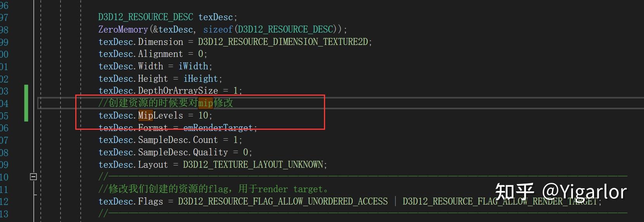
Task: Click the emRenderTarget format value
Action: point(218,128)
